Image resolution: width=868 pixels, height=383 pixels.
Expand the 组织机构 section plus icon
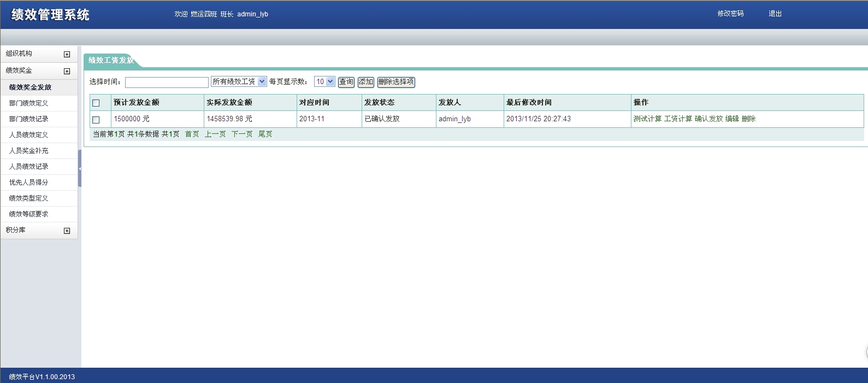tap(67, 54)
